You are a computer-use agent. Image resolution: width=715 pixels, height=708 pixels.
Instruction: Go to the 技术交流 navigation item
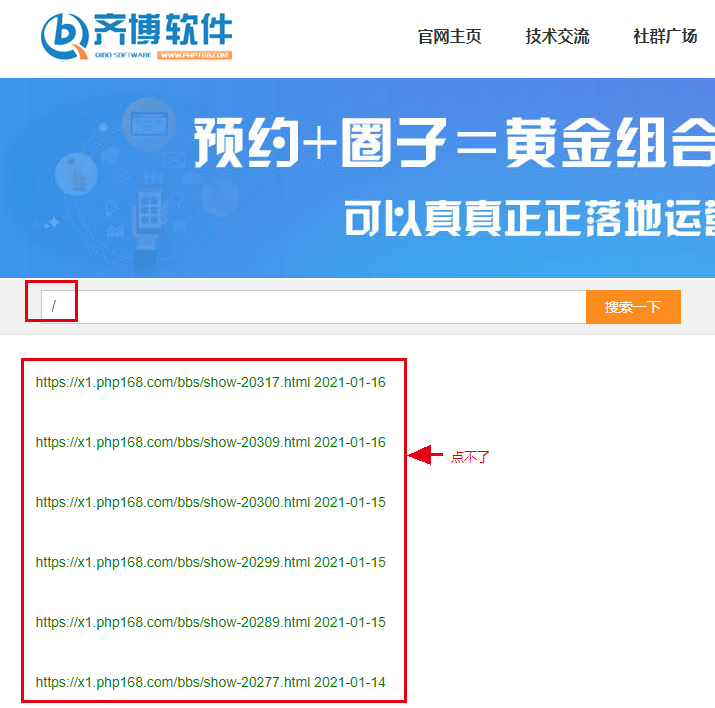[557, 37]
